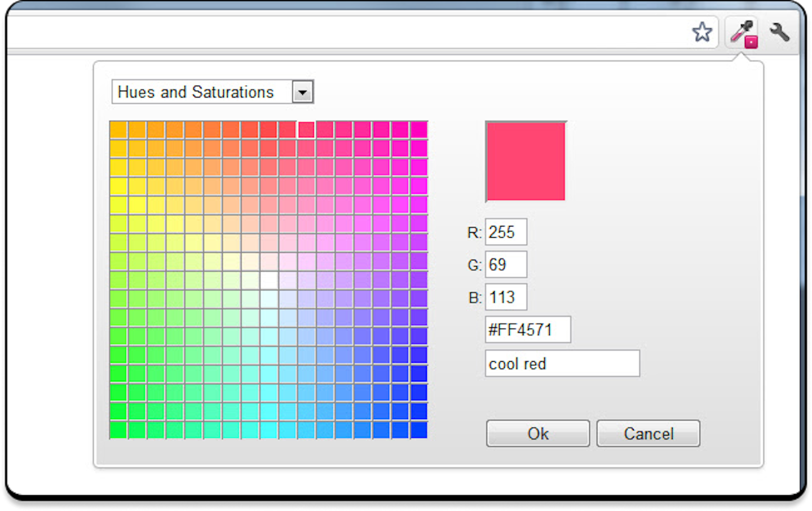Viewport: 812px width, 511px height.
Task: Select the white swatch in grid center
Action: 269,280
